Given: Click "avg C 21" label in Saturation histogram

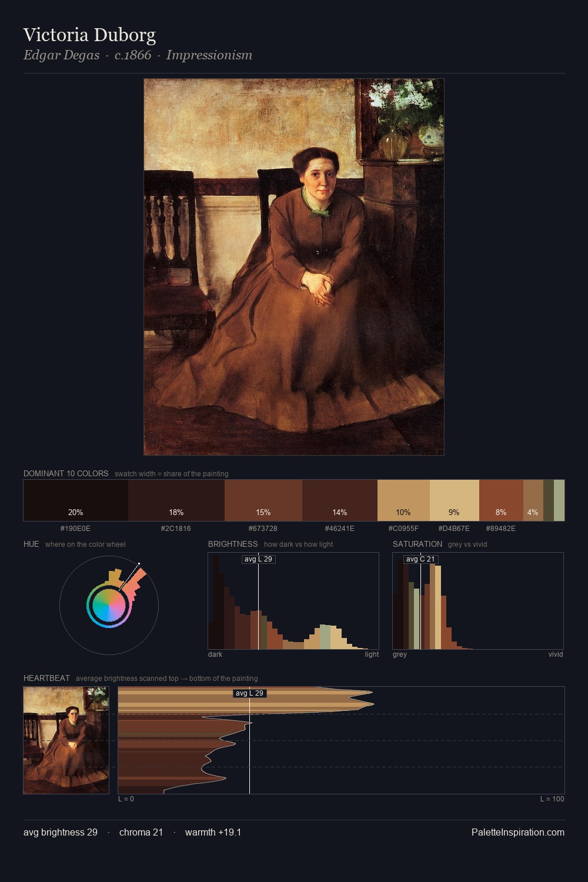Looking at the screenshot, I should point(421,559).
